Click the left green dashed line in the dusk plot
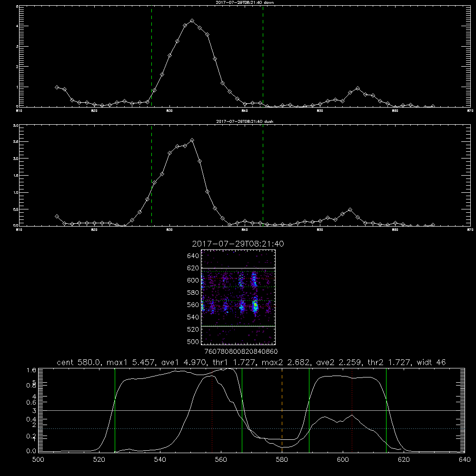 click(151, 175)
